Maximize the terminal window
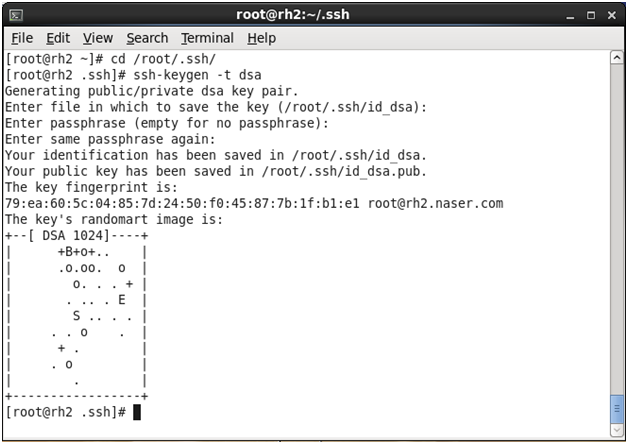This screenshot has height=444, width=628. (590, 14)
